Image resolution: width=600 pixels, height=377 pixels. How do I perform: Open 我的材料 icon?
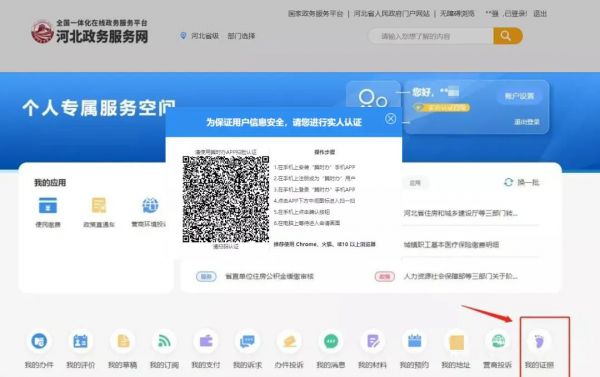pyautogui.click(x=373, y=341)
